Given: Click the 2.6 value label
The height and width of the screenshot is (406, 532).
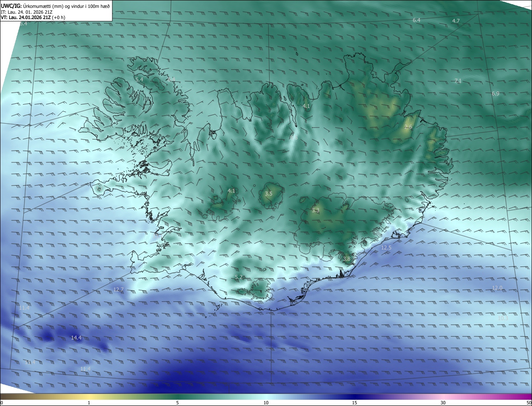Looking at the screenshot, I should [x=408, y=127].
